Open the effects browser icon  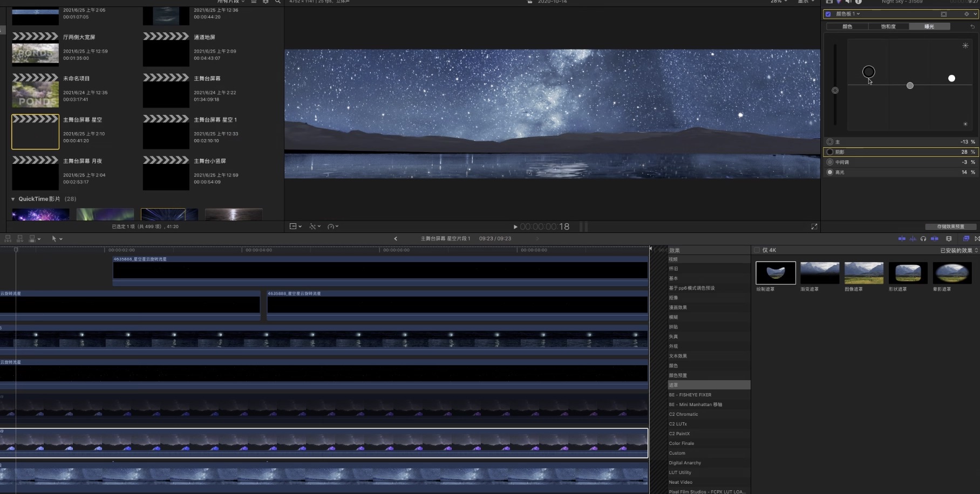point(966,238)
